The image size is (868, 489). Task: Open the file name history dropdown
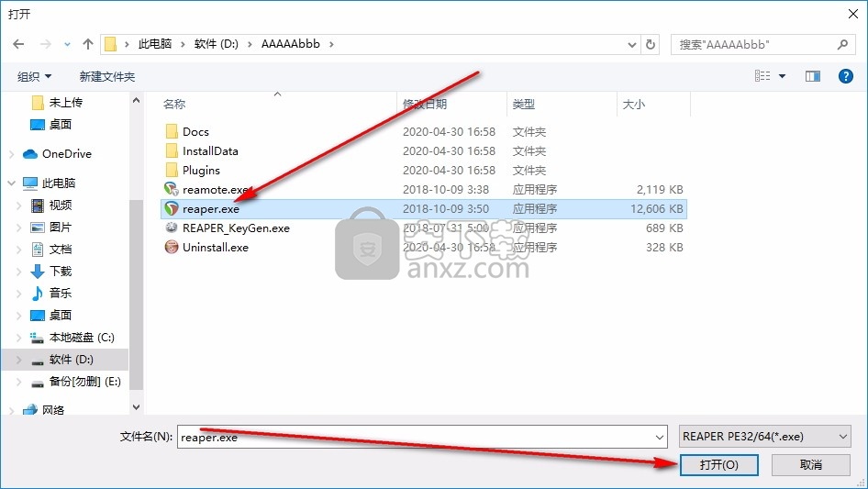click(660, 437)
